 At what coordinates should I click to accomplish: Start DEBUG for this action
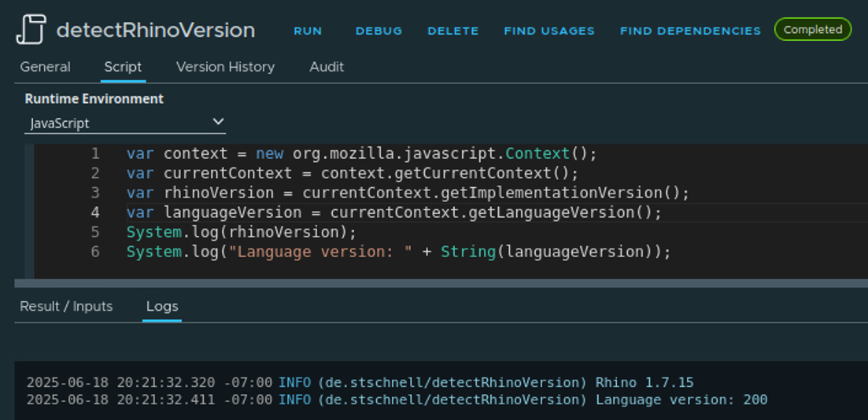[379, 31]
